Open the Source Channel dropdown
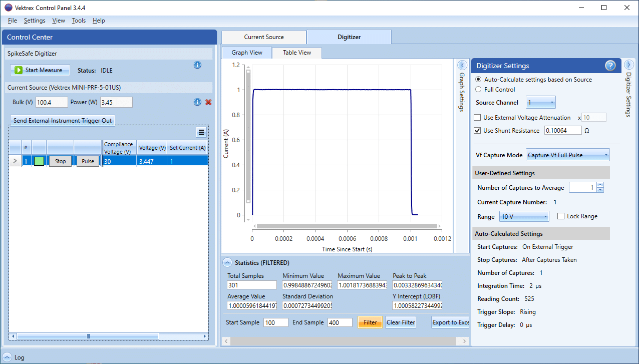Image resolution: width=639 pixels, height=364 pixels. (540, 102)
